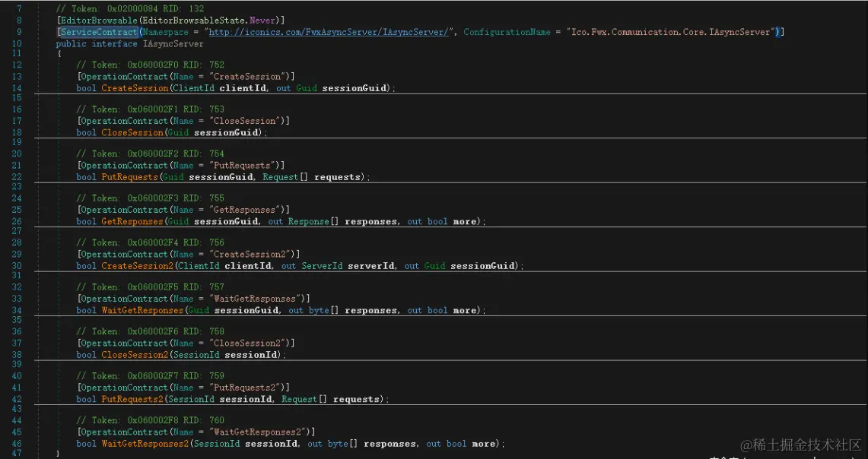868x459 pixels.
Task: Click the PutRequests method name on line 22
Action: pyautogui.click(x=129, y=177)
